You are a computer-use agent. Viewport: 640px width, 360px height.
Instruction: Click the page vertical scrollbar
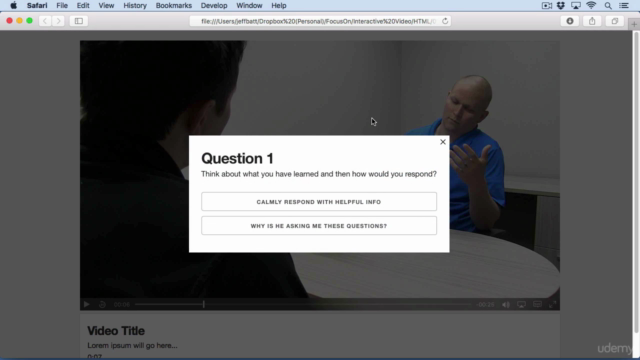point(636,183)
